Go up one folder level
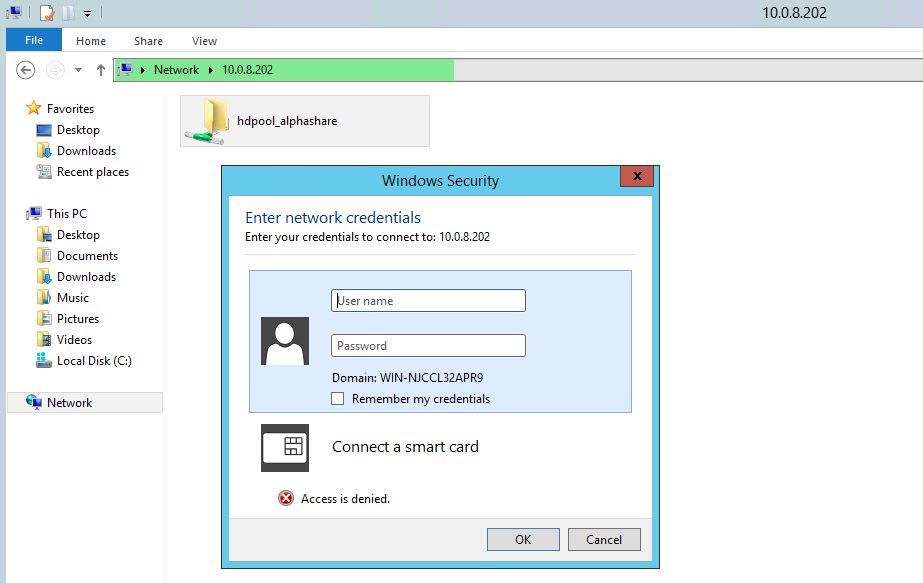 pos(101,70)
